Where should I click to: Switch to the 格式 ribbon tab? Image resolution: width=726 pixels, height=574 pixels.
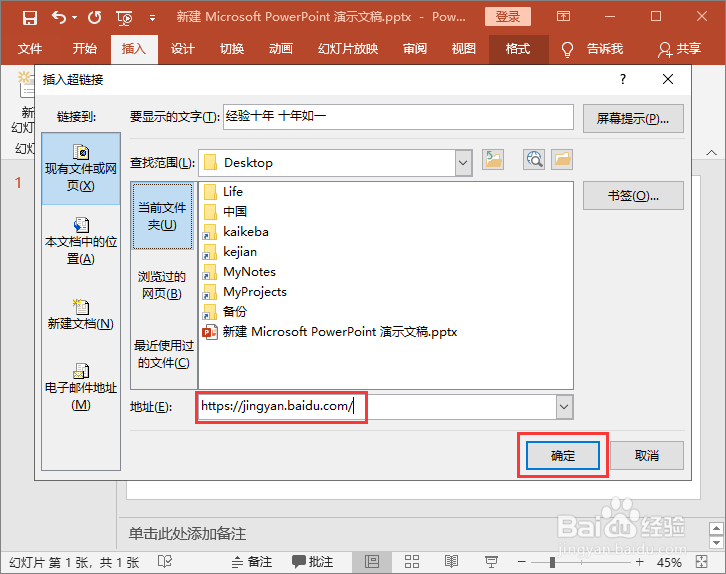[518, 49]
